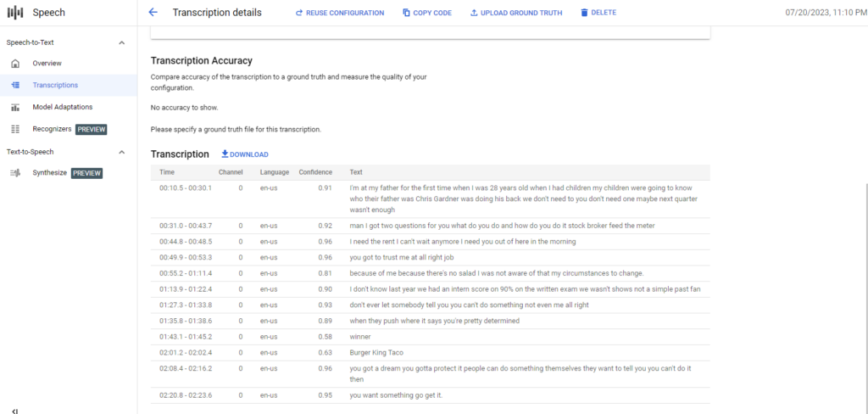The image size is (868, 414).
Task: Click the Model Adaptations chart icon
Action: [x=15, y=107]
